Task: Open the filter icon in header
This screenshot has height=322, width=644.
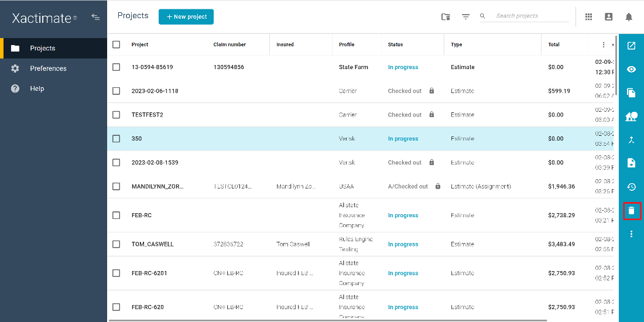Action: 465,17
